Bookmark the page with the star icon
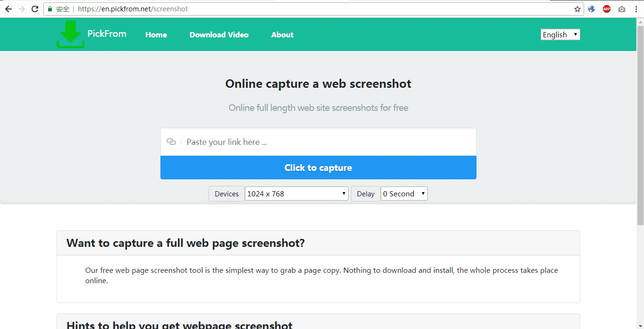The width and height of the screenshot is (644, 329). (577, 8)
